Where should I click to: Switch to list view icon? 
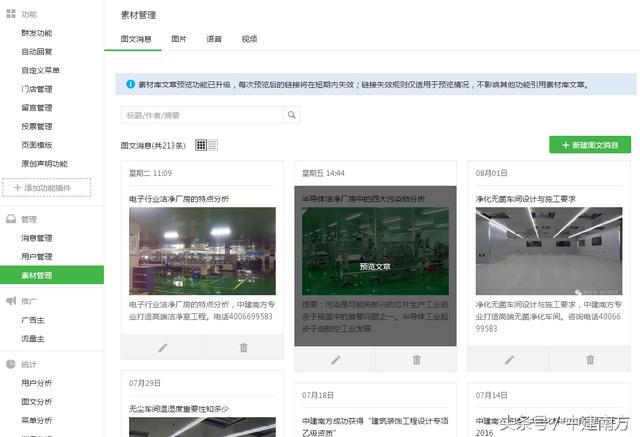pyautogui.click(x=212, y=145)
